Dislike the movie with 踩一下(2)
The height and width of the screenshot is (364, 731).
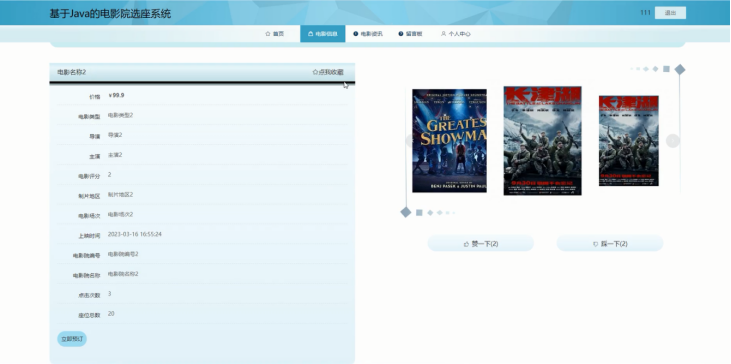coord(610,243)
